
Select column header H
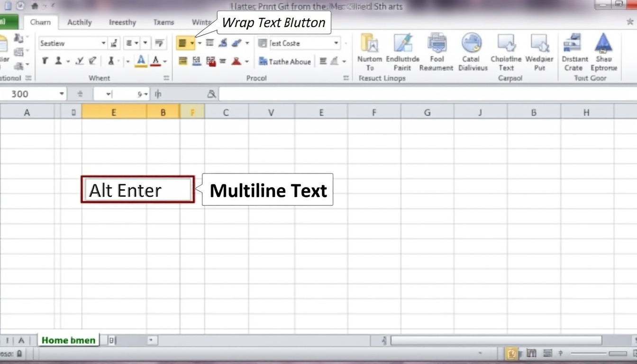click(x=587, y=112)
